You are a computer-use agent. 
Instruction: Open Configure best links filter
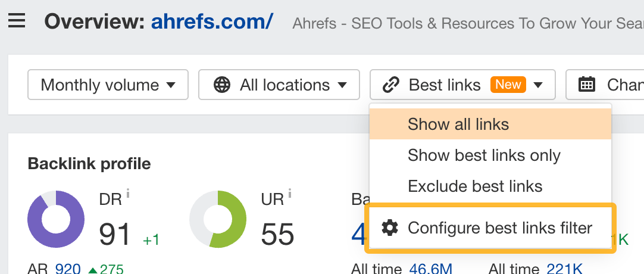[500, 228]
